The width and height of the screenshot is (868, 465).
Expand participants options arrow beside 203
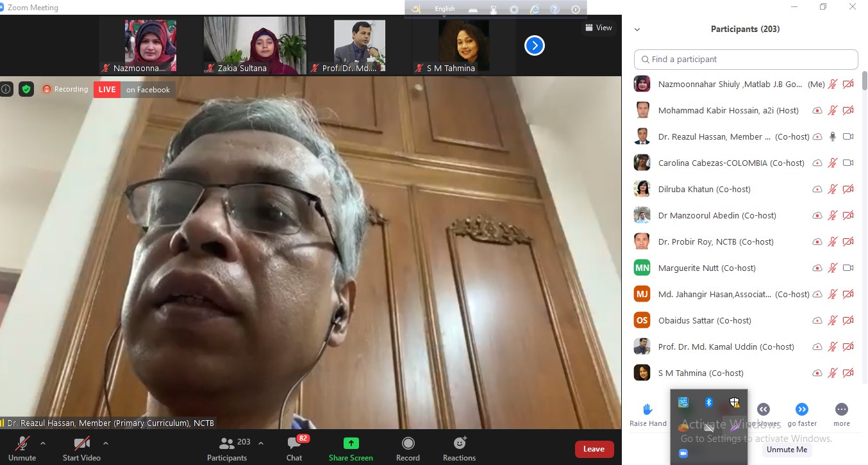click(261, 443)
